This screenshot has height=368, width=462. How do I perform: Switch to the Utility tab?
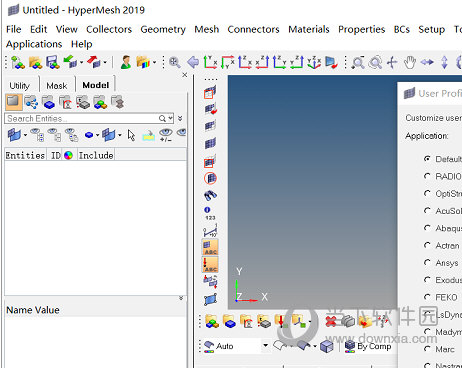(20, 86)
